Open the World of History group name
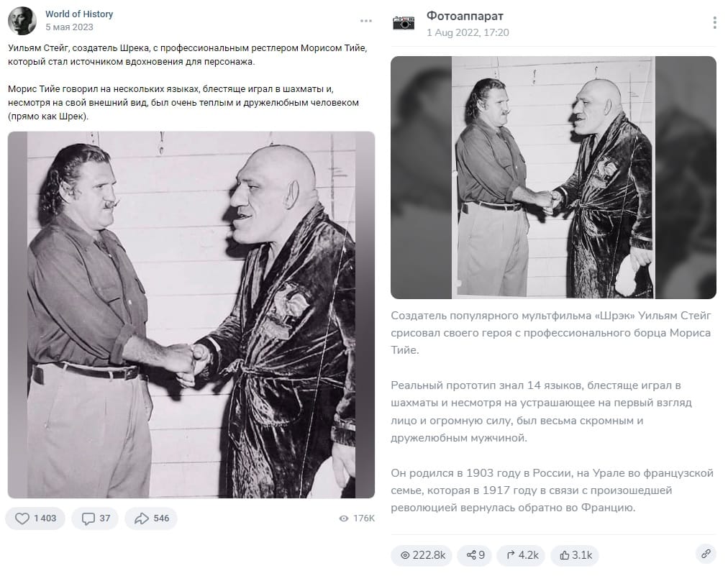 [x=79, y=14]
